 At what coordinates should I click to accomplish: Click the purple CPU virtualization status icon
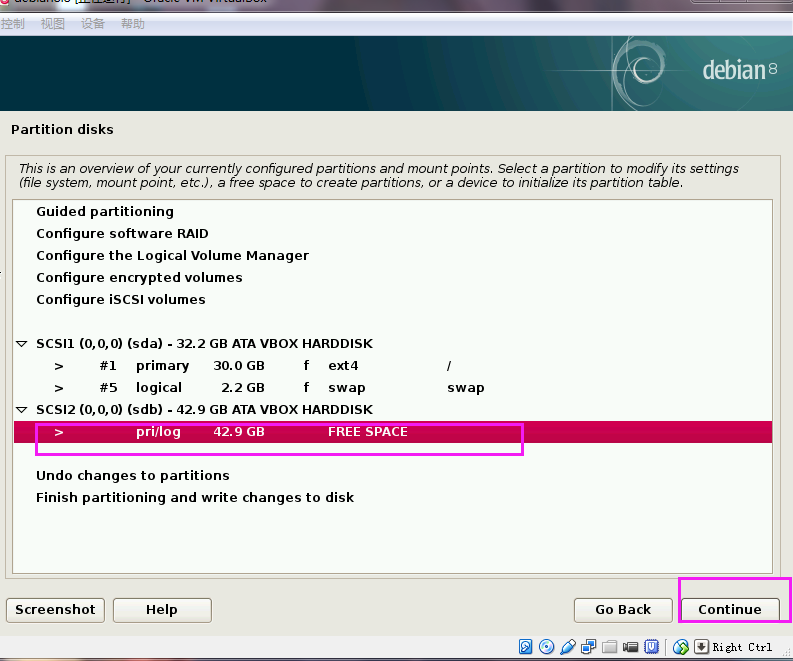pyautogui.click(x=652, y=647)
